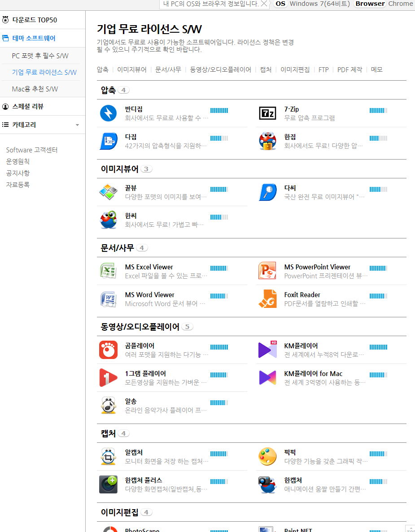Screen dimensions: 415x532
Task: Select PC 포맷 후 필수 S/W
Action: (x=40, y=56)
